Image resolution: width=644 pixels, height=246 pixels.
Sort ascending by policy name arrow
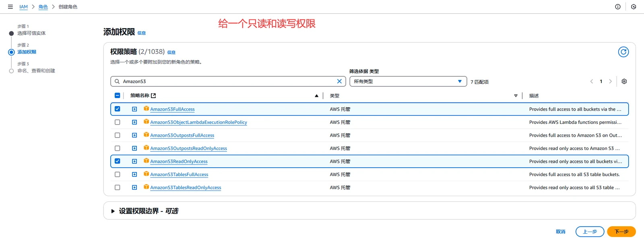[316, 96]
